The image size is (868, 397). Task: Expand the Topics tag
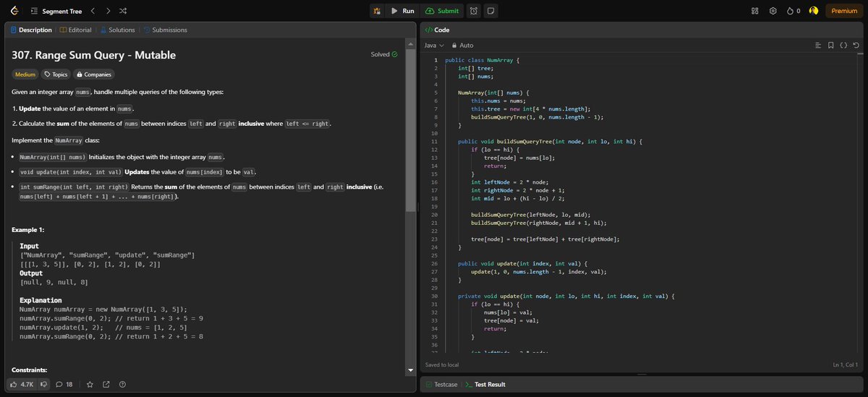point(56,74)
